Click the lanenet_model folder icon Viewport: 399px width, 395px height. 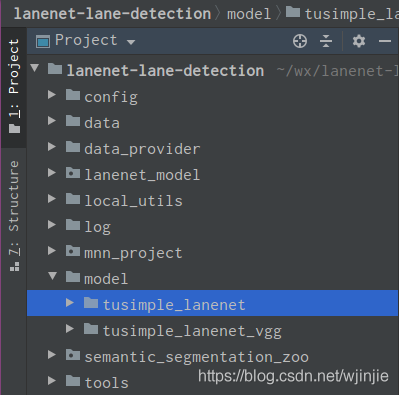(x=73, y=173)
